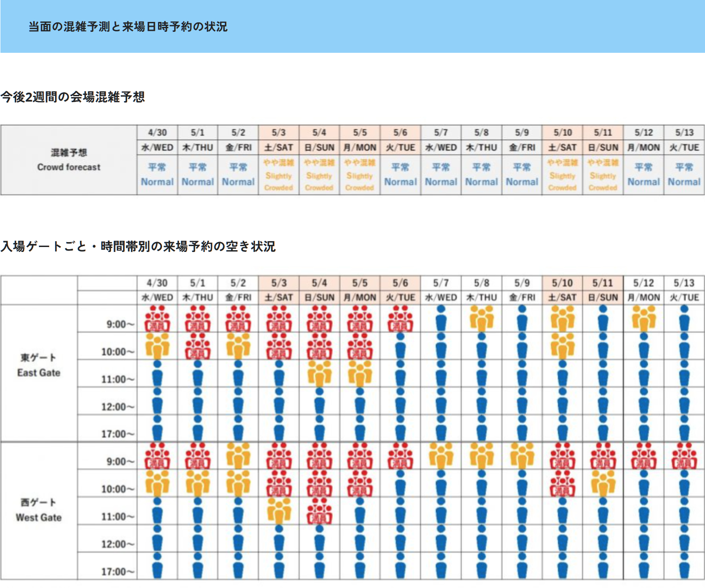Click West Gate 9:00 full icon for 5/12
This screenshot has height=588, width=705.
tap(644, 456)
